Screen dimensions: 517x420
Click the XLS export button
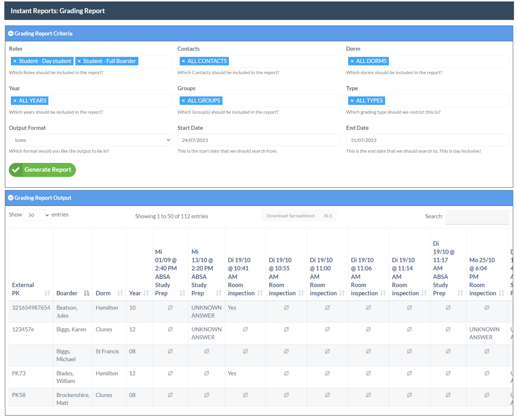point(328,216)
